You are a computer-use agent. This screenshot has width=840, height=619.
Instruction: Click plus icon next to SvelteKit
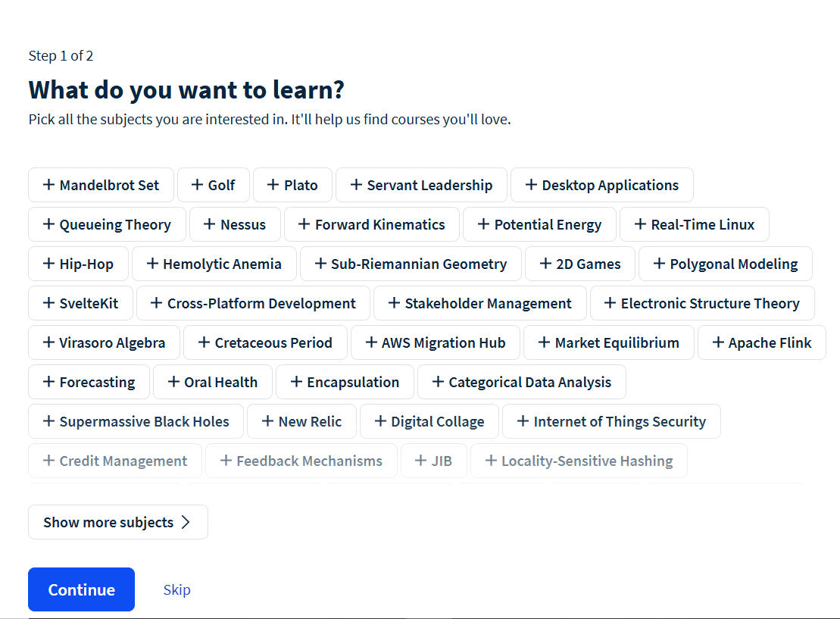pos(48,303)
